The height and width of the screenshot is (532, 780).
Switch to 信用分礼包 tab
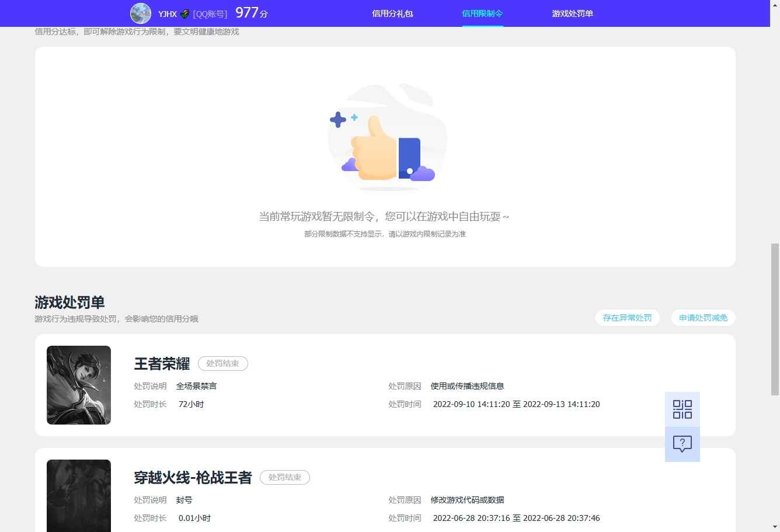(392, 13)
